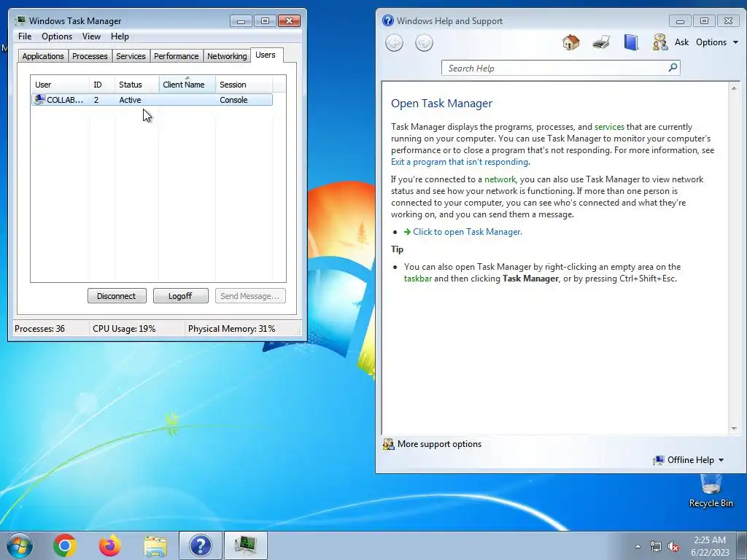The image size is (747, 560).
Task: Open the Offline Help dropdown arrow
Action: 721,461
